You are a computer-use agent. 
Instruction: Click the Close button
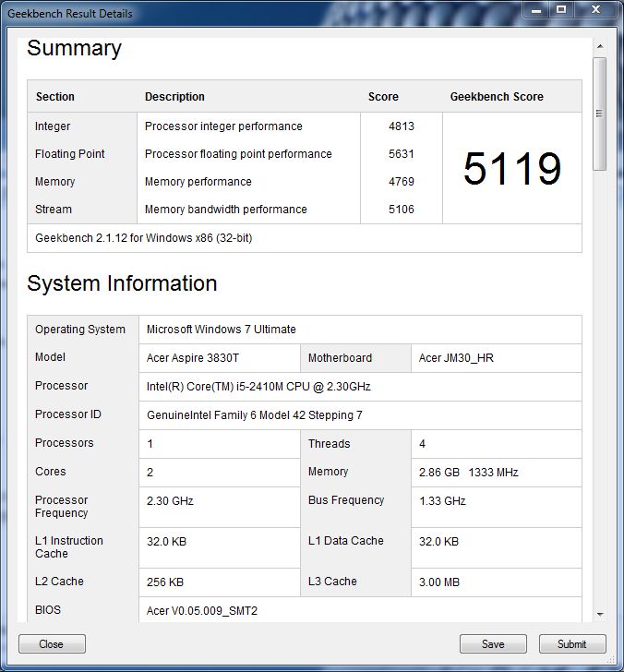coord(52,643)
